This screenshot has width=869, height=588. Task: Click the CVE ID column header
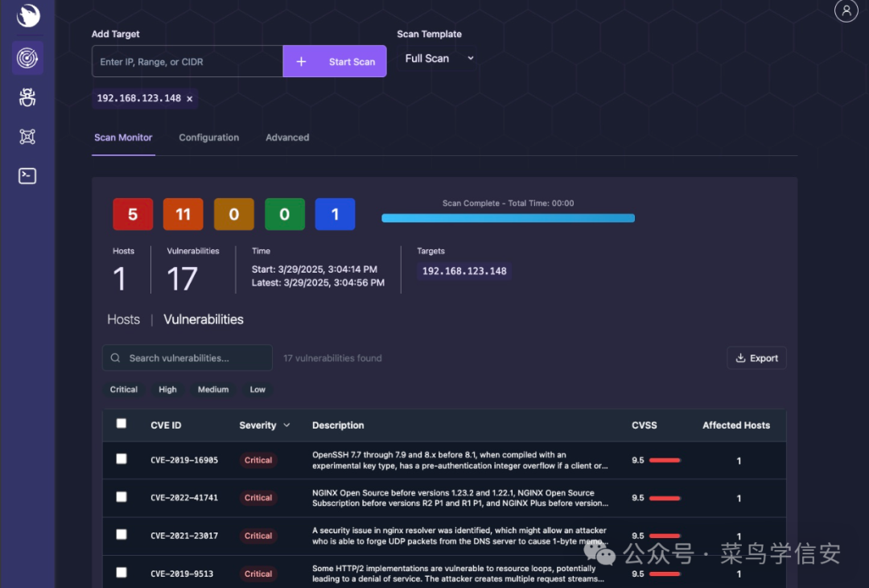pyautogui.click(x=166, y=425)
